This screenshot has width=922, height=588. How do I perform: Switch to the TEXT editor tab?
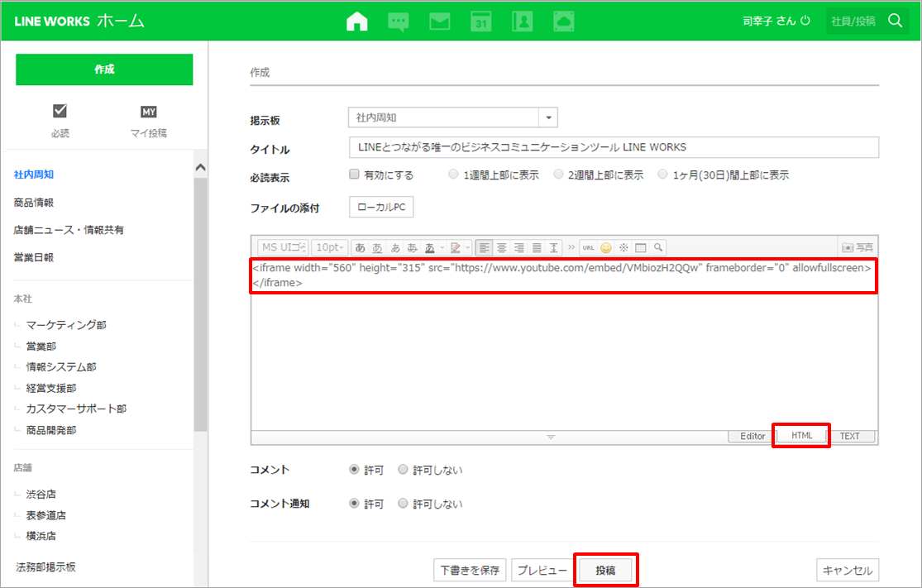[x=849, y=437]
